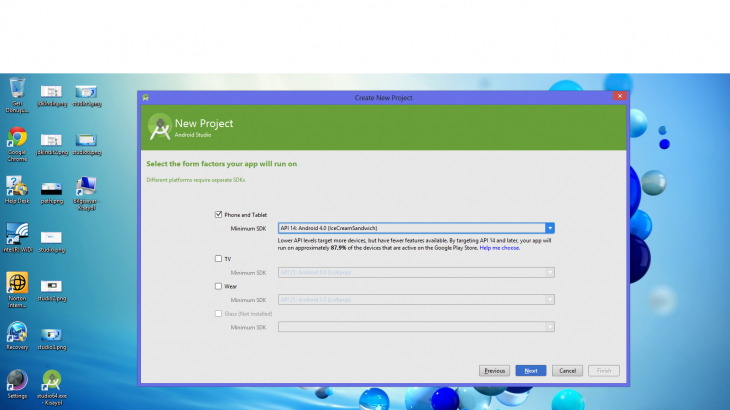Follow the 'Help me choose' link
The height and width of the screenshot is (410, 730).
(499, 247)
